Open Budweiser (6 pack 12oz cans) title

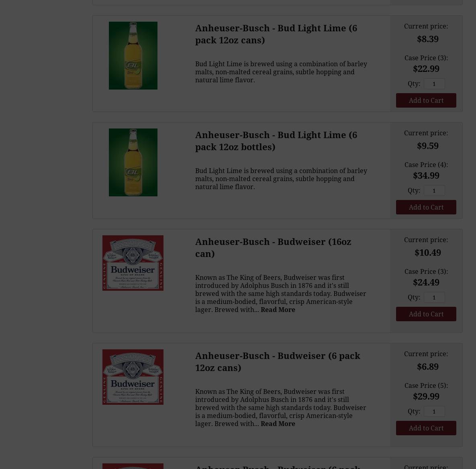click(278, 362)
